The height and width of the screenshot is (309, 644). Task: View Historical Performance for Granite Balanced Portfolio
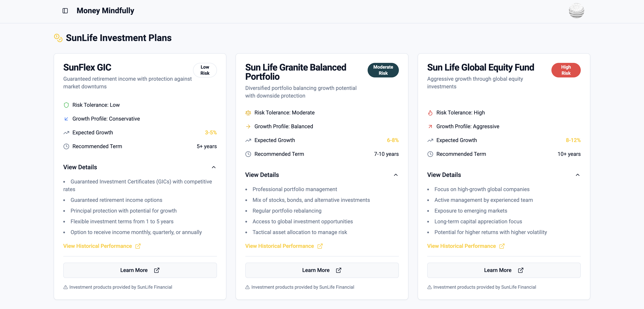279,246
